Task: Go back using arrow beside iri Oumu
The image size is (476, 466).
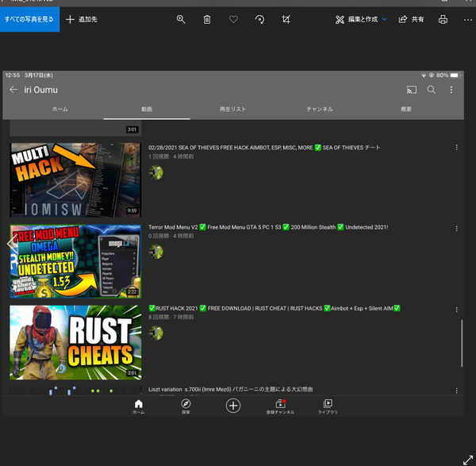Action: [13, 90]
